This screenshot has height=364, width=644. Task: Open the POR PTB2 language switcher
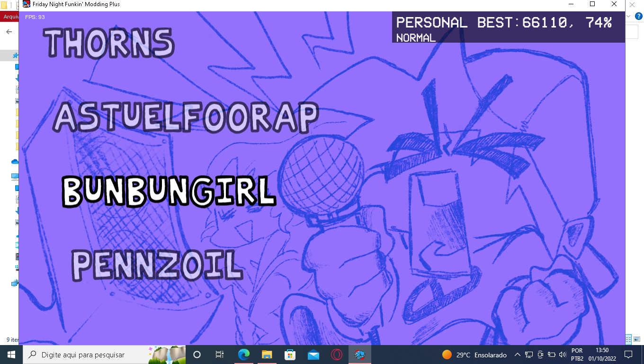(x=577, y=355)
